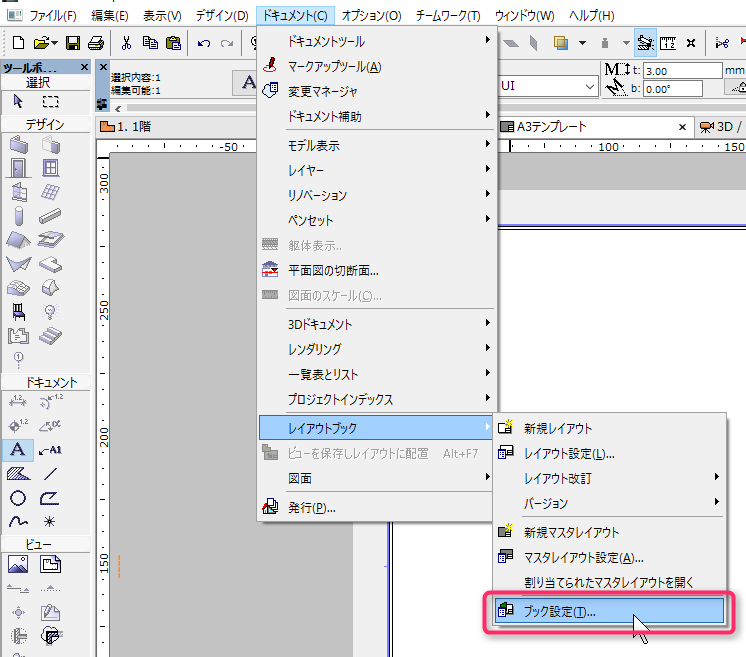Select the Figure image tool

pos(18,565)
